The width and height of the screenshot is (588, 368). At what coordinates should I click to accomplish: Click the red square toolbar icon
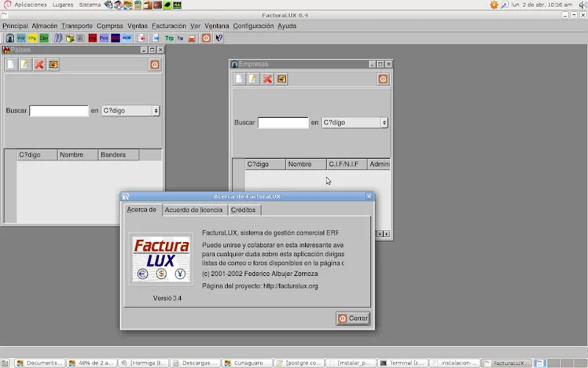(x=93, y=38)
